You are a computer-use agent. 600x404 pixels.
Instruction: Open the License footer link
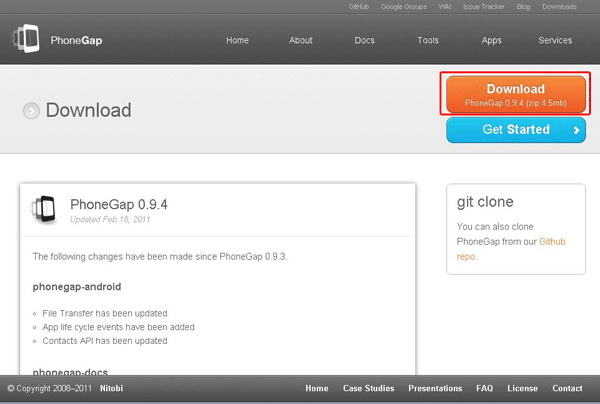[522, 388]
